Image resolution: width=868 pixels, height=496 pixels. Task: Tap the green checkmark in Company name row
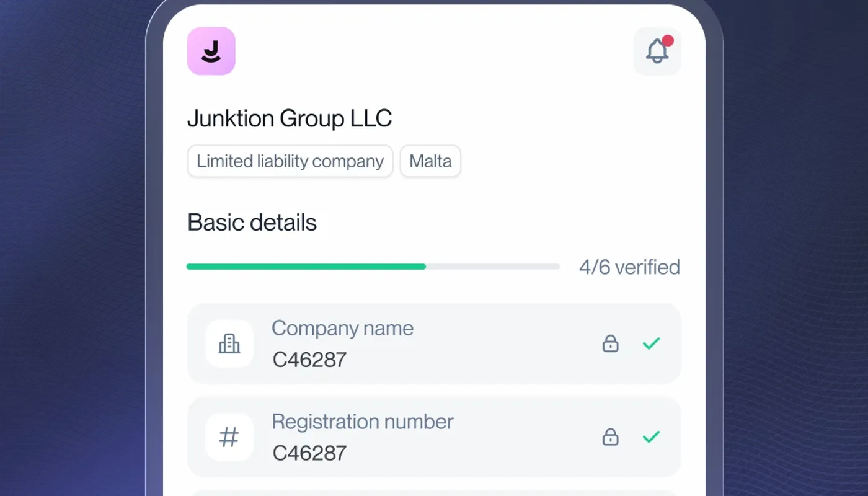(651, 343)
